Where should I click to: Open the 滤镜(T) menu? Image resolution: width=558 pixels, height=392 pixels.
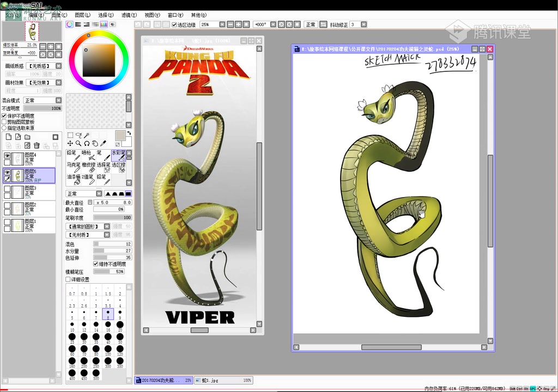click(x=129, y=15)
